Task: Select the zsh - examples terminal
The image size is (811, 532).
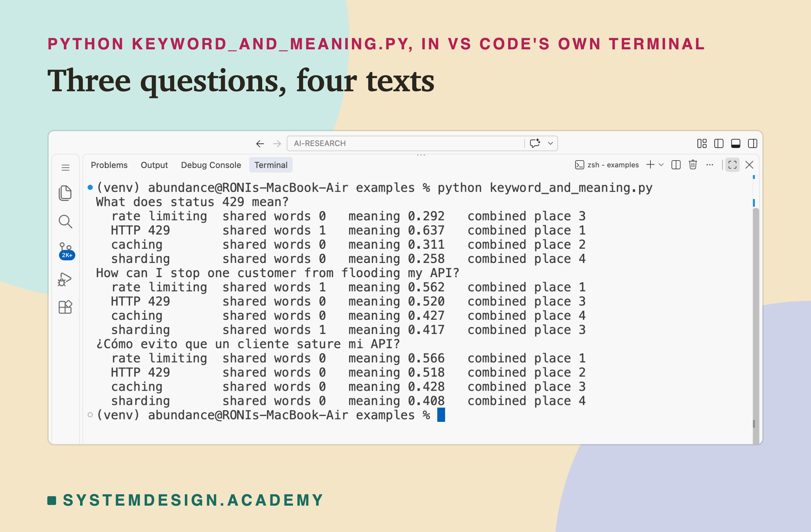Action: [x=607, y=165]
